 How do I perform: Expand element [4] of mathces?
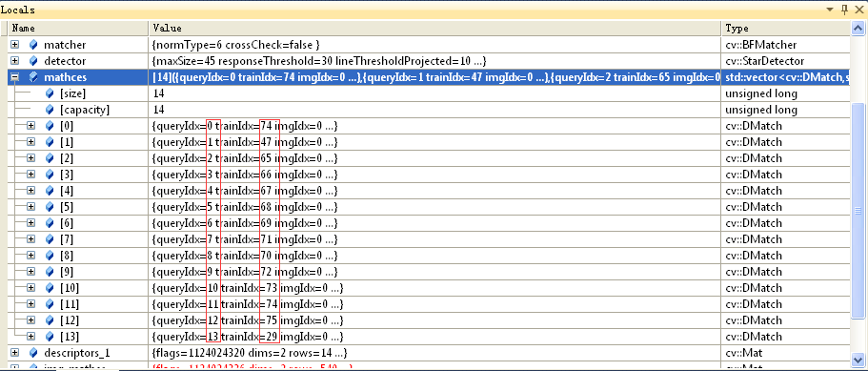[31, 191]
